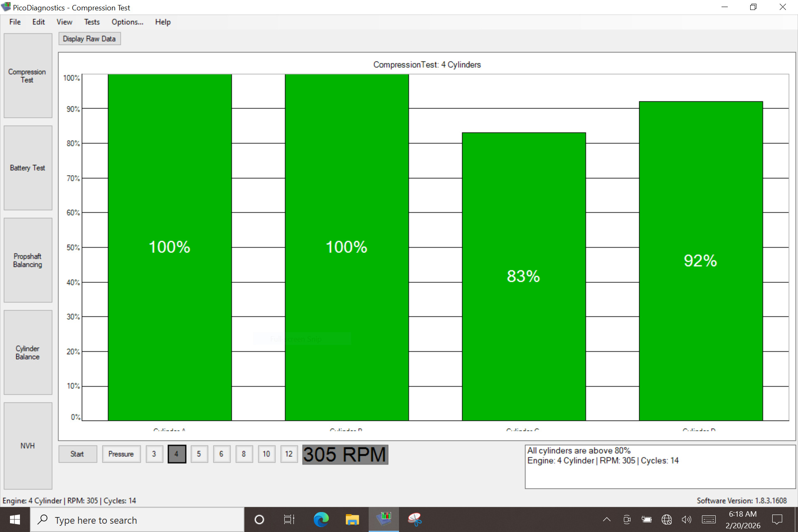
Task: Open the File menu
Action: 15,22
